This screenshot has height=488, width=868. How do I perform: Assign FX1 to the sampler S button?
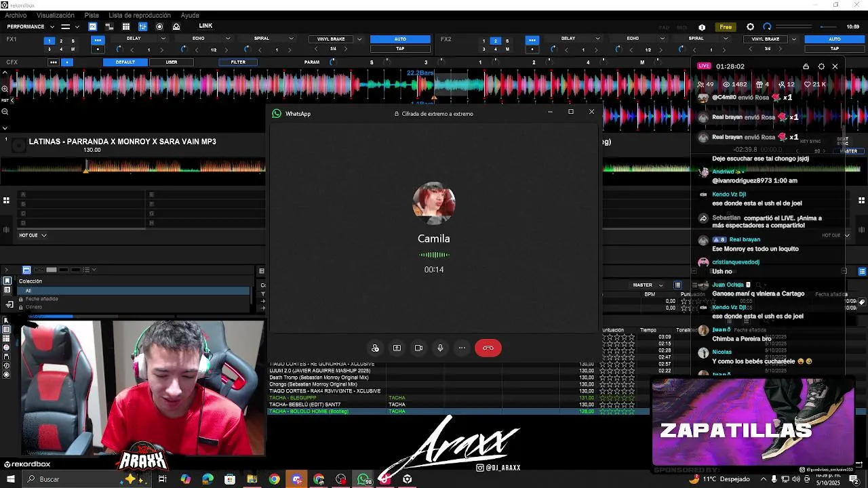coord(73,41)
